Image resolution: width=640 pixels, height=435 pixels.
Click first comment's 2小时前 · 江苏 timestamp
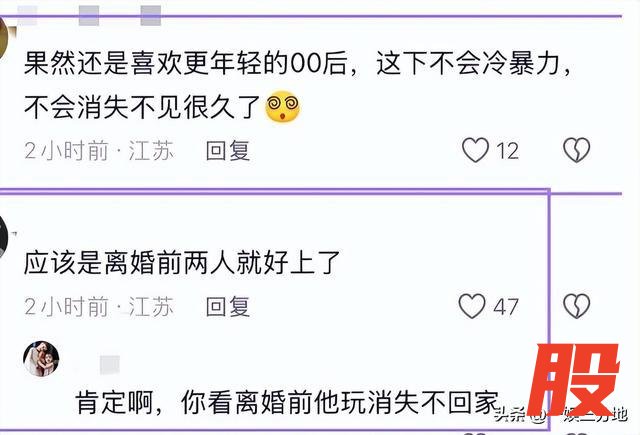click(x=99, y=151)
